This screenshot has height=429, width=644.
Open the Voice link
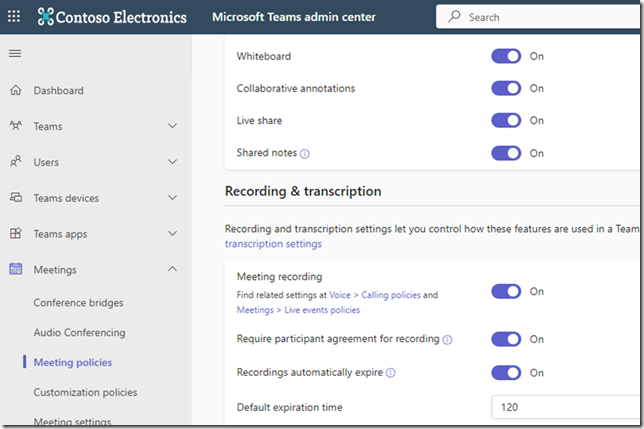[340, 295]
